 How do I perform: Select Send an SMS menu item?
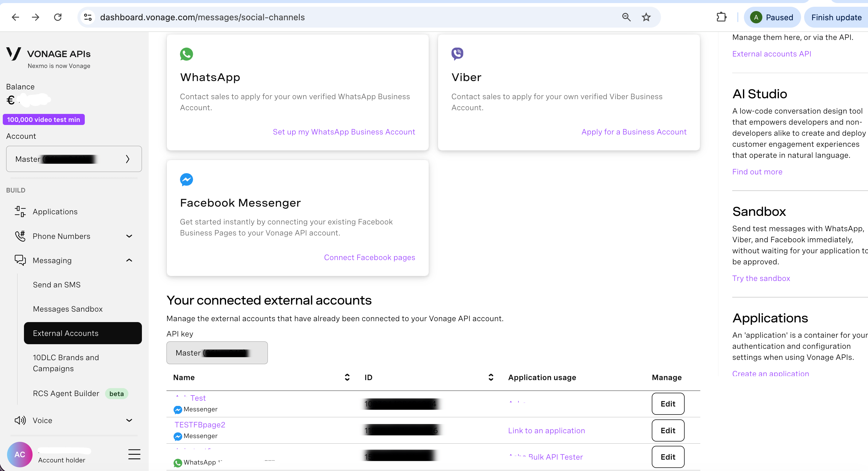pyautogui.click(x=57, y=285)
